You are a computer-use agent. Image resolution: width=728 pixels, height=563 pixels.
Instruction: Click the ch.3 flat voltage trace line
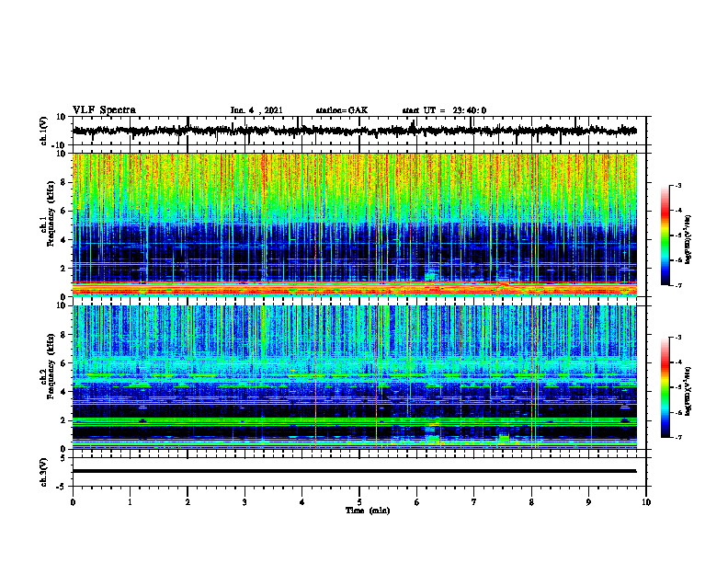point(354,471)
